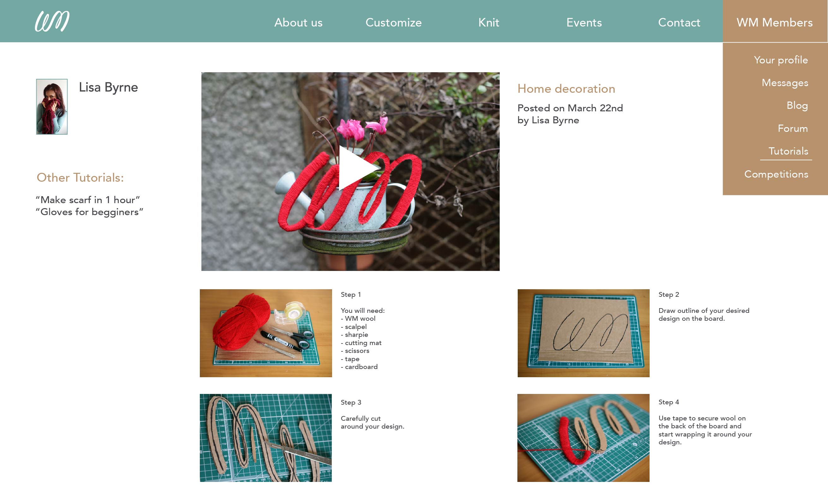The image size is (828, 504).
Task: Go to Blog in members menu
Action: tap(797, 105)
